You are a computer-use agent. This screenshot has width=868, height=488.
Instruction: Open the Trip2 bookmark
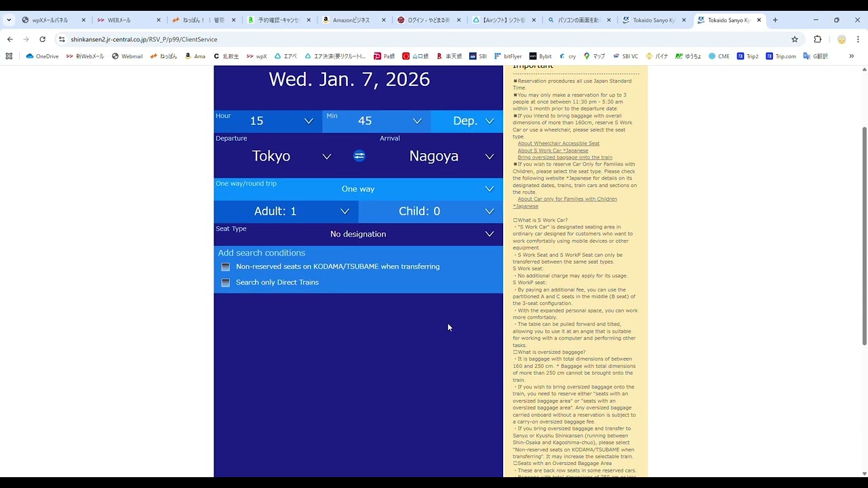click(747, 56)
